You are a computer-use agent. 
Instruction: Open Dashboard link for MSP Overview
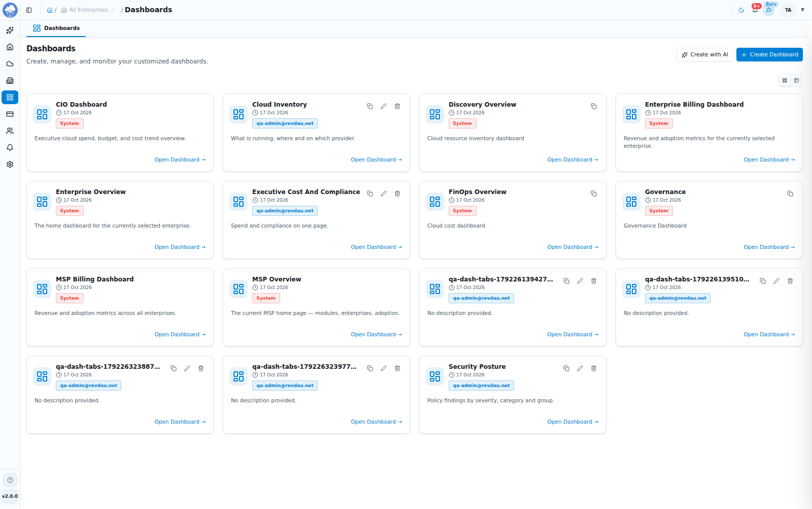pyautogui.click(x=377, y=335)
